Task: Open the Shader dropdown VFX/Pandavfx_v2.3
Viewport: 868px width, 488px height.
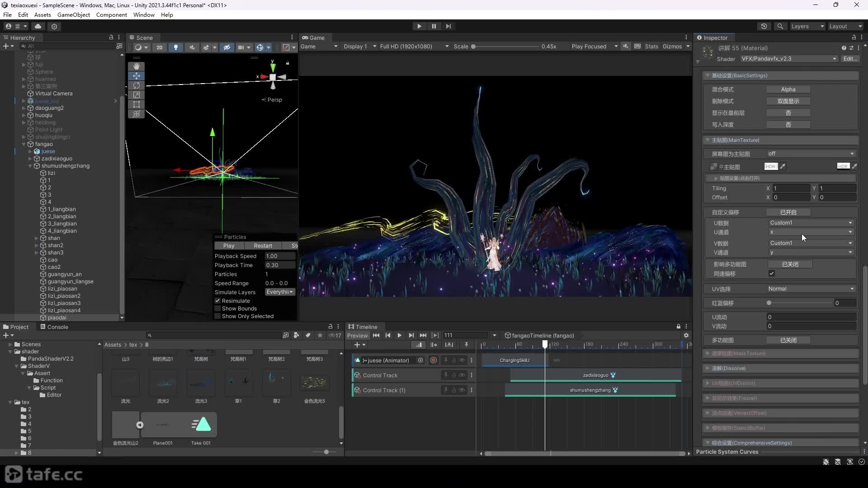Action: [789, 59]
